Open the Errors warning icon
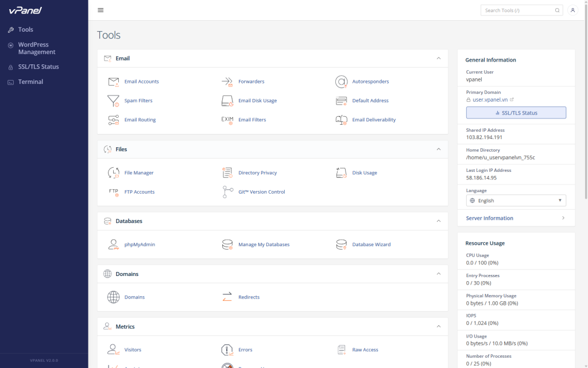The image size is (588, 368). (227, 350)
